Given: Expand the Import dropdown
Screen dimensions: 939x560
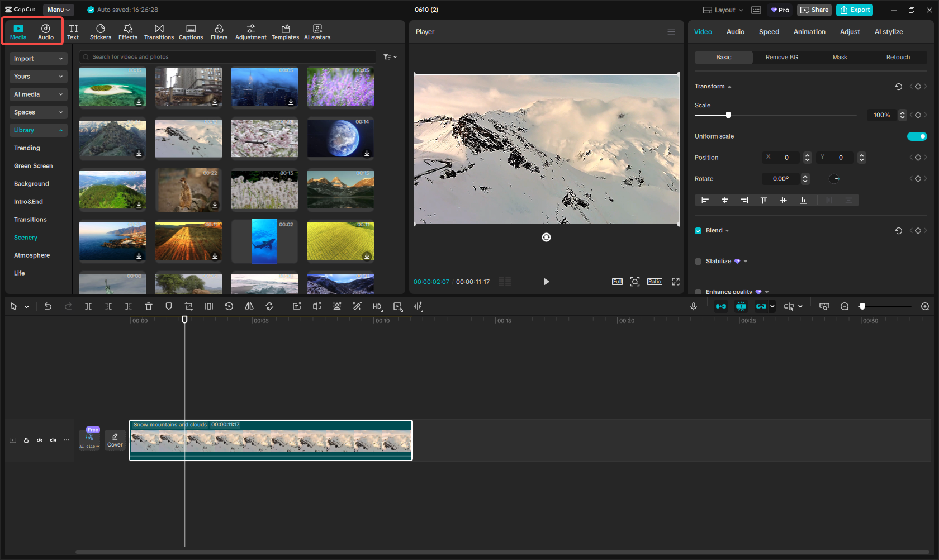Looking at the screenshot, I should [x=38, y=59].
